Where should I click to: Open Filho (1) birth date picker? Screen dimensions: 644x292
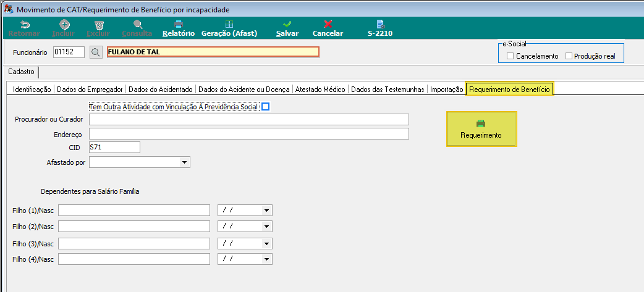pyautogui.click(x=266, y=211)
